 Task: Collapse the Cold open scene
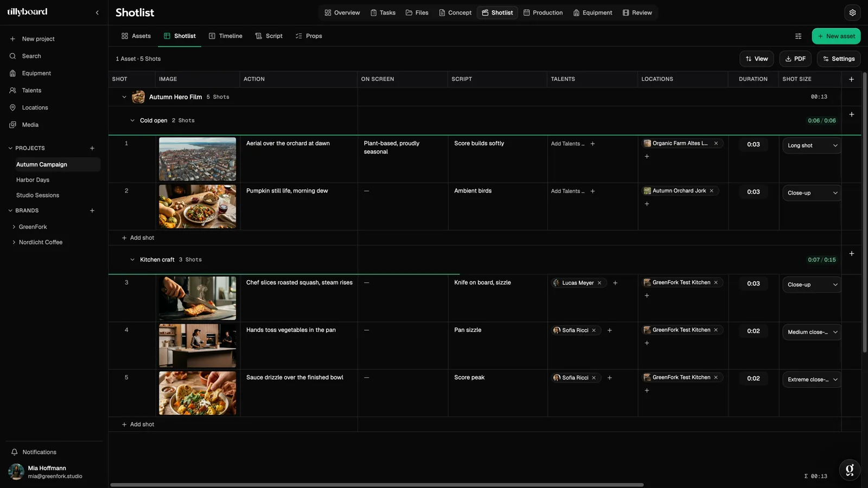pyautogui.click(x=132, y=120)
